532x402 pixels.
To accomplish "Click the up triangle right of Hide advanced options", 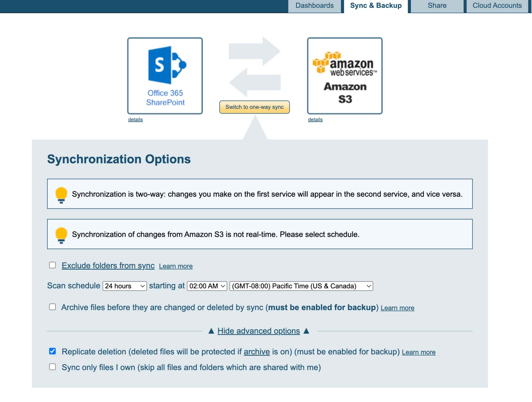I will (306, 331).
